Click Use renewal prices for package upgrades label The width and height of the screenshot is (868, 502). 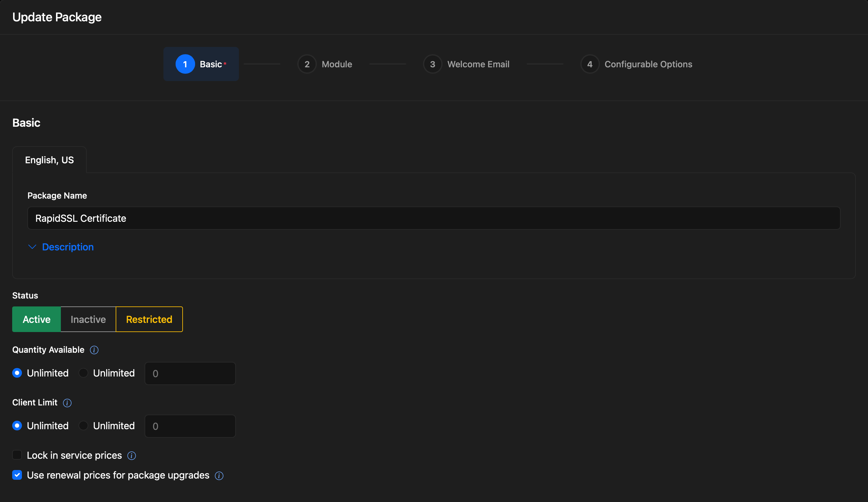118,475
